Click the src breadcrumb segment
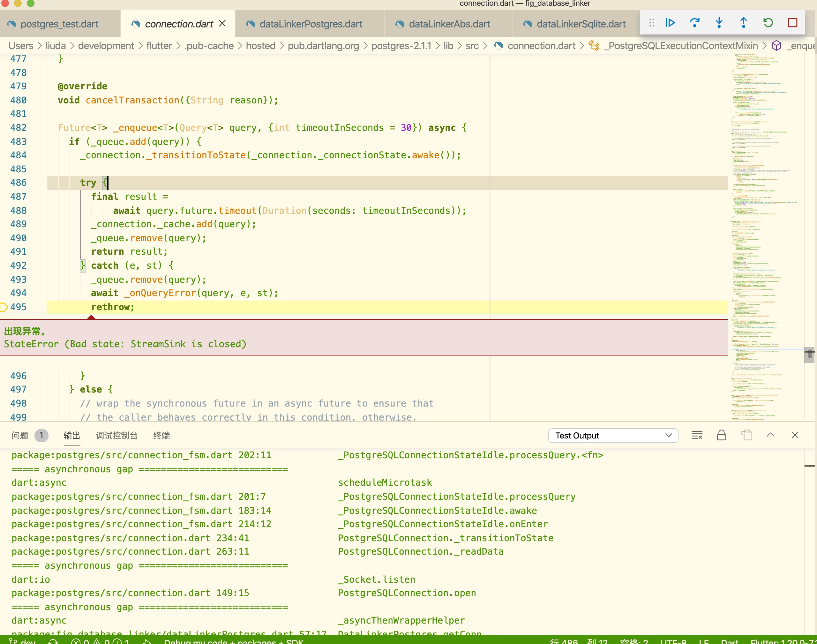 click(472, 46)
